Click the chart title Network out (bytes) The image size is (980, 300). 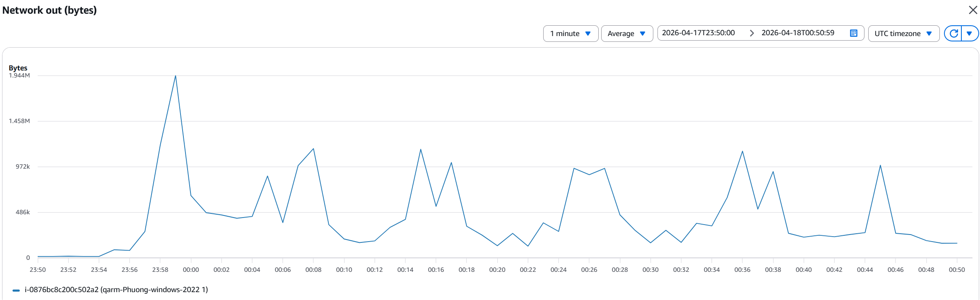click(x=50, y=10)
